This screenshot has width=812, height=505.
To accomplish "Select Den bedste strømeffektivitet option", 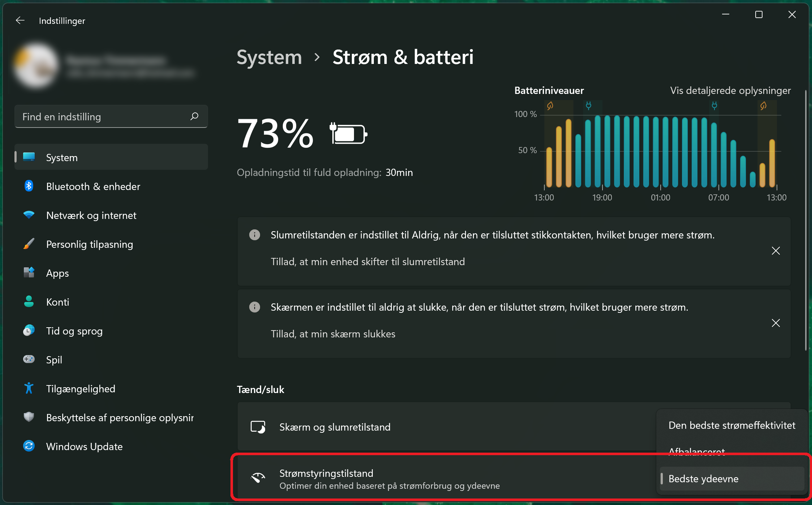I will coord(732,425).
